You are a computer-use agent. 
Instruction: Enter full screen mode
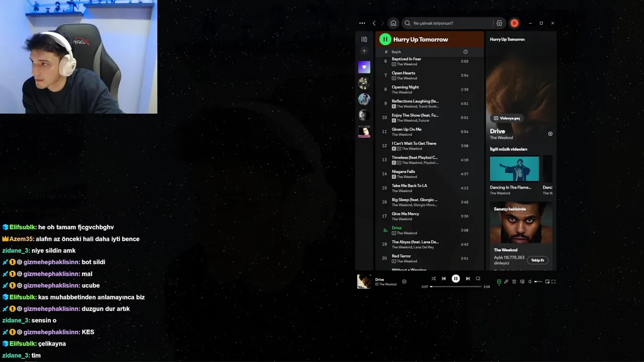coord(553,282)
